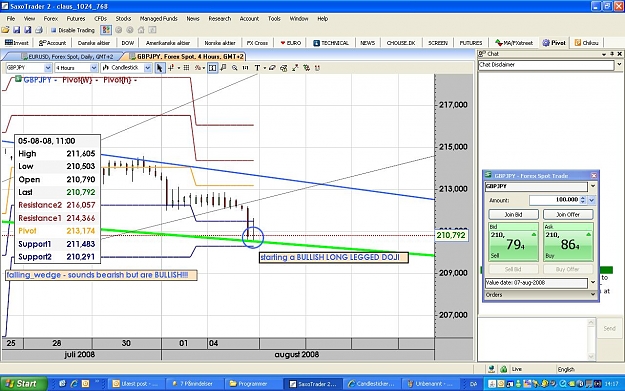The height and width of the screenshot is (391, 625).
Task: Click the Amount stepper arrows
Action: click(583, 200)
